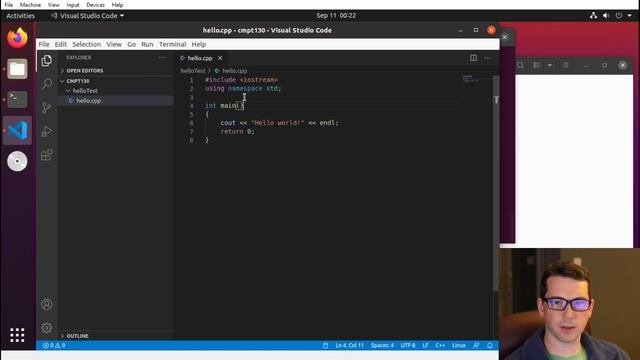Open the Search view in activity bar
Image resolution: width=640 pixels, height=360 pixels.
pyautogui.click(x=47, y=84)
